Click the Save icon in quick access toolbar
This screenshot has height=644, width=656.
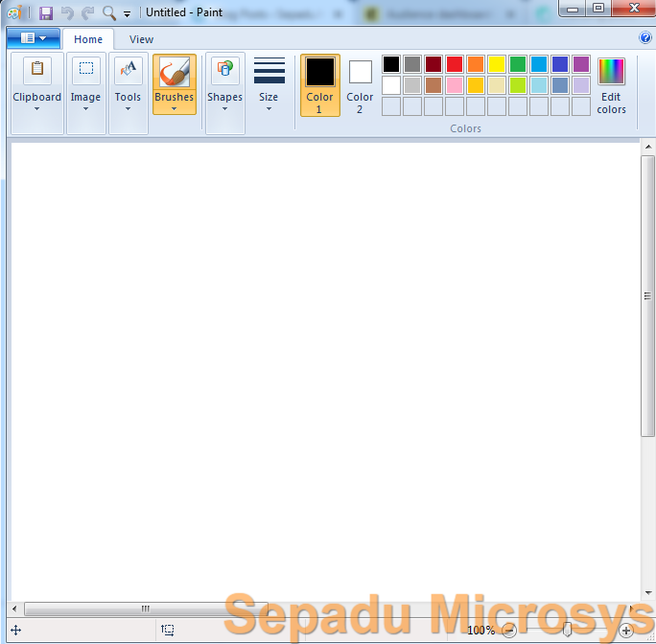pos(46,13)
